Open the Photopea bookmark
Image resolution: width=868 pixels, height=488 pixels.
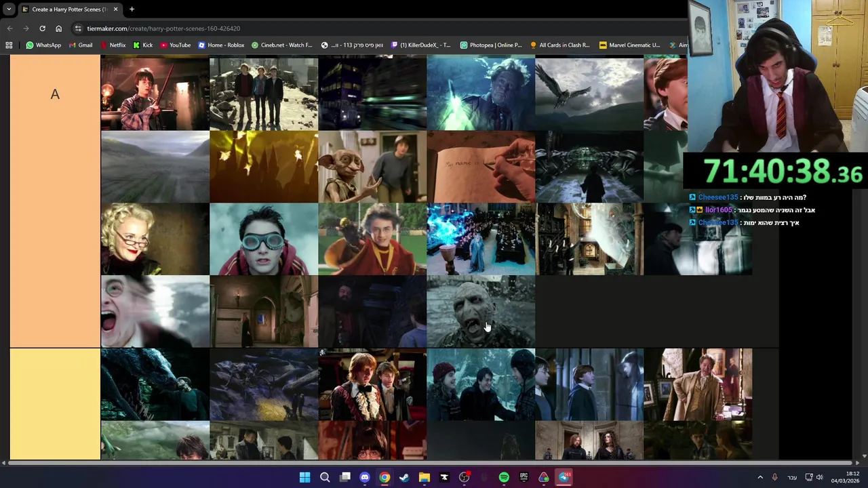[x=491, y=45]
